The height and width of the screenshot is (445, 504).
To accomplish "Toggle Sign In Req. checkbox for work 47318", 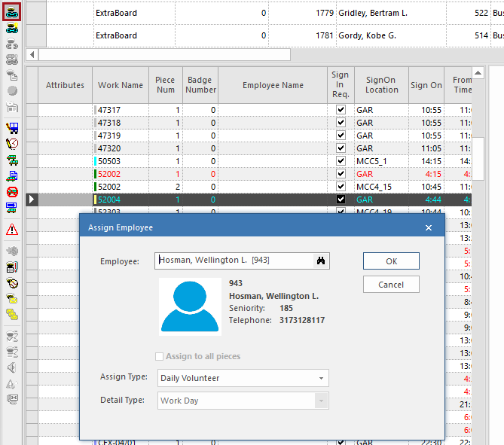I will tap(341, 123).
